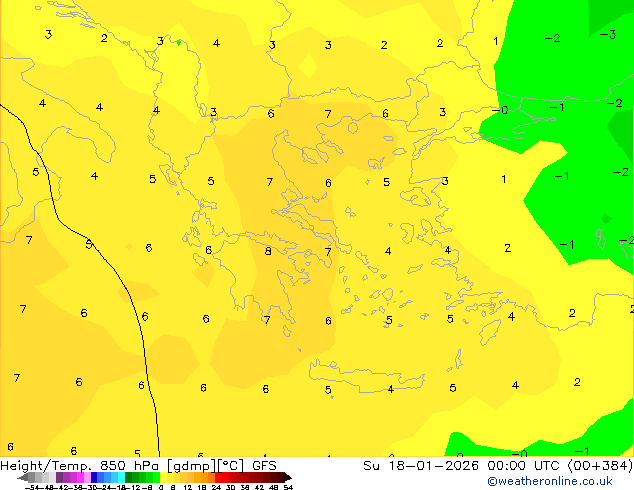Click the date 'Su 18-01-2026 00:00 UTC'

tap(463, 465)
